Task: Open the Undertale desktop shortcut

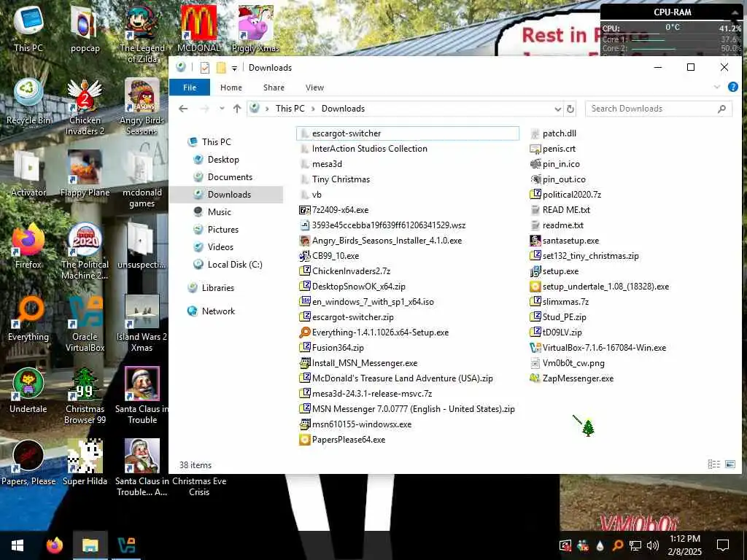Action: (28, 391)
